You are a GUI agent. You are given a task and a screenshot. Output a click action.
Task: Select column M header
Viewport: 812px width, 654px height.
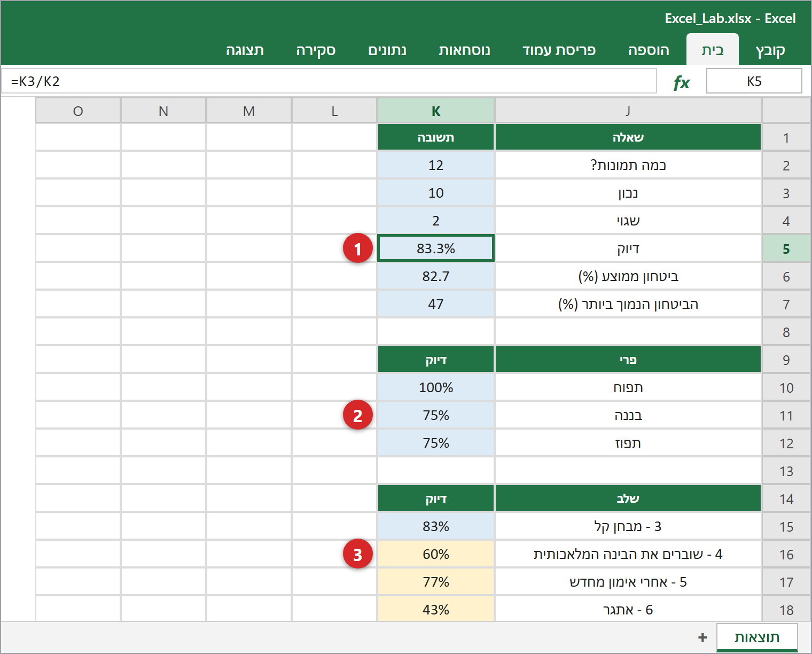click(249, 111)
